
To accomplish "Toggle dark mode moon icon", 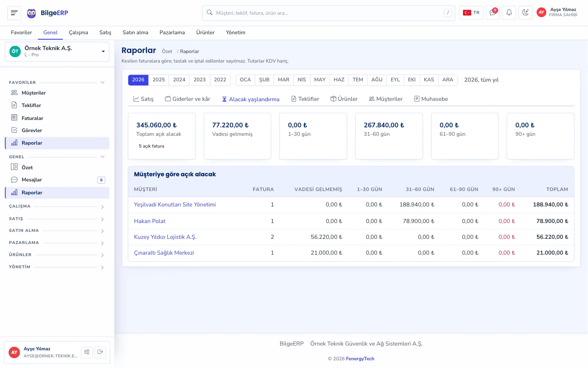I will (526, 13).
